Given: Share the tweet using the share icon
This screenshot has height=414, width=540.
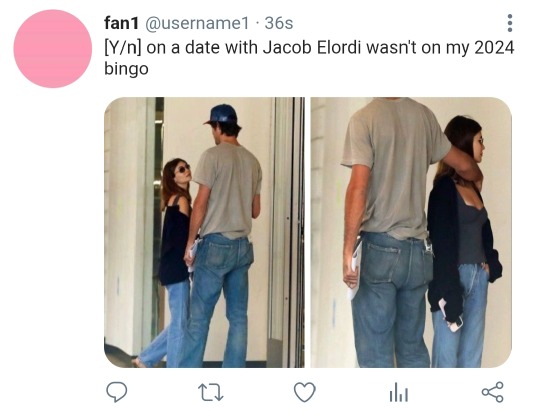Looking at the screenshot, I should point(493,392).
